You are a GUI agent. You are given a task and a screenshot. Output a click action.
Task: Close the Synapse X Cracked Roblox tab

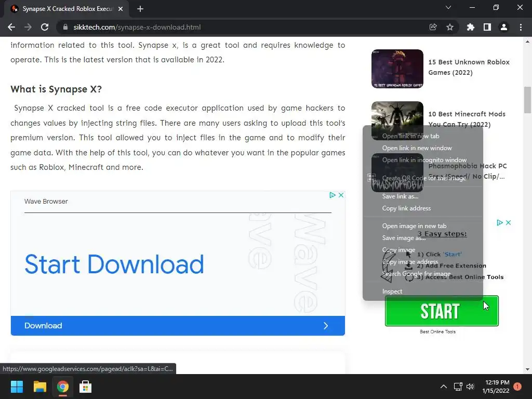coord(121,9)
